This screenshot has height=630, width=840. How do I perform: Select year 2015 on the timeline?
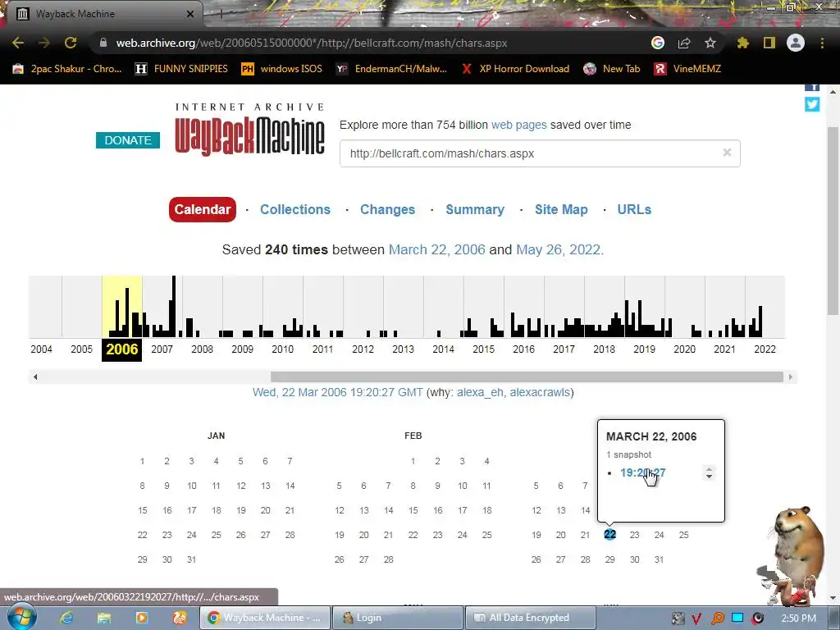click(483, 349)
